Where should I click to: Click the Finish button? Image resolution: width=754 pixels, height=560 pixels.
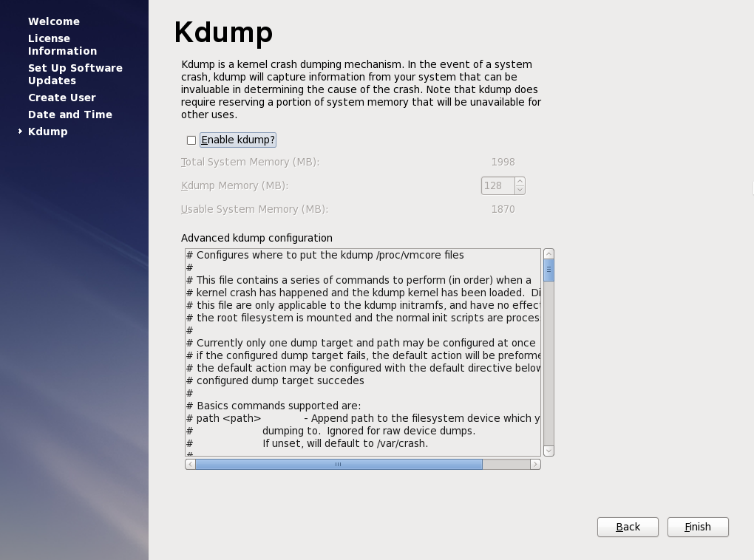[x=698, y=527]
